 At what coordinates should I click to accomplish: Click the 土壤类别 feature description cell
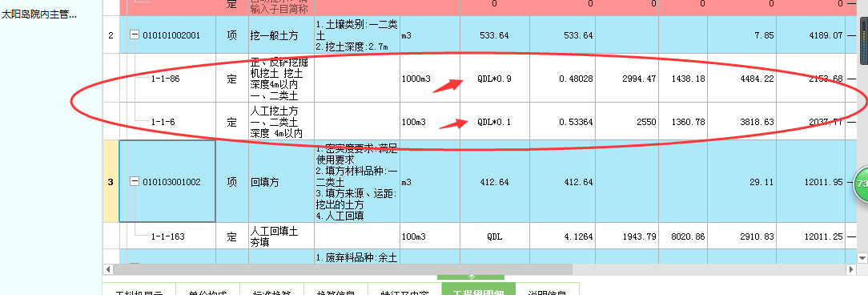pos(357,35)
